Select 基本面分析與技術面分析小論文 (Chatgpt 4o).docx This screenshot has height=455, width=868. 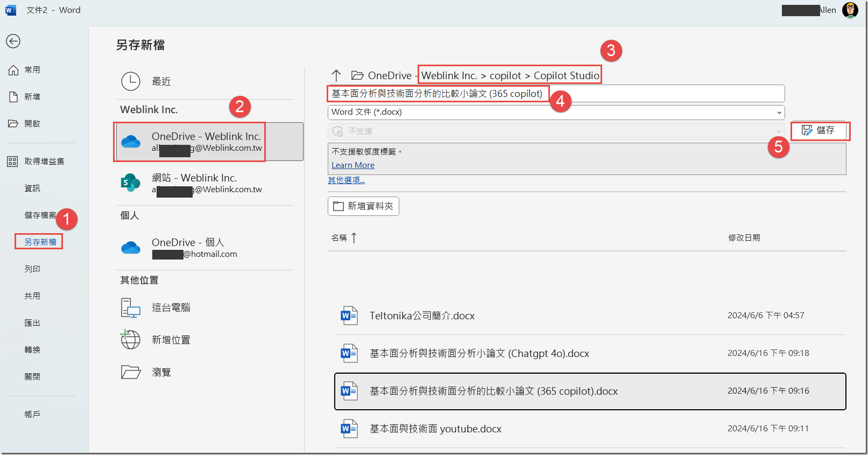coord(590,354)
